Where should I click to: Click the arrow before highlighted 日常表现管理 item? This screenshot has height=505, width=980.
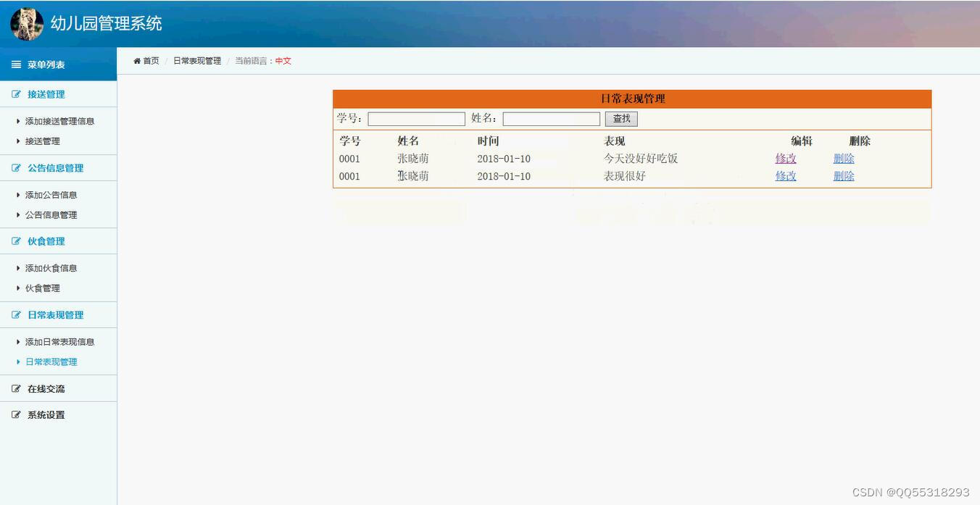(x=18, y=362)
